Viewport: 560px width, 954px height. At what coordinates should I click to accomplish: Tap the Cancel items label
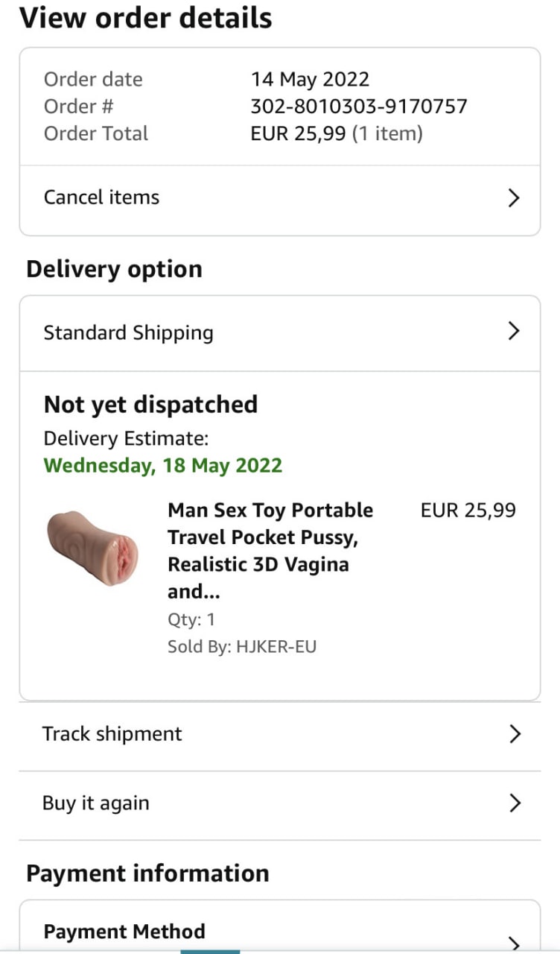coord(101,198)
